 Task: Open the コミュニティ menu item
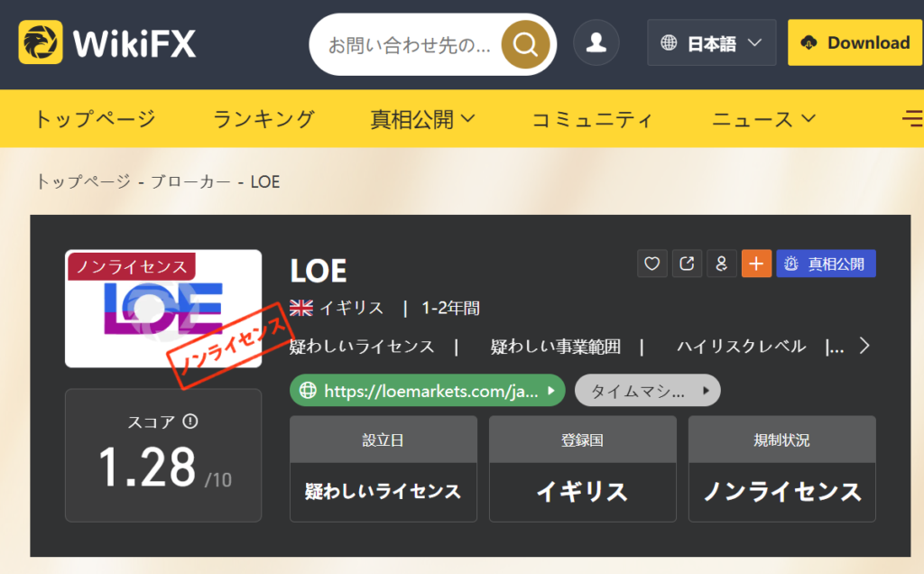(592, 120)
